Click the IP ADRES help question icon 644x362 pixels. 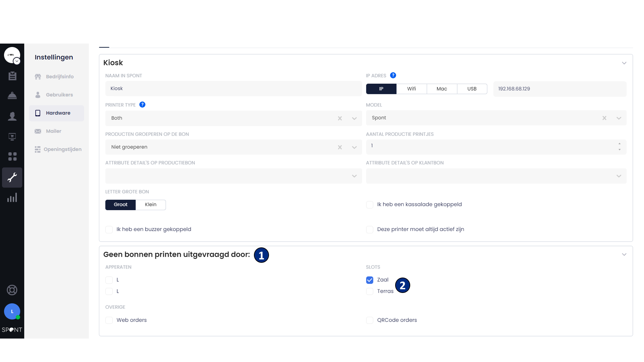(x=393, y=75)
